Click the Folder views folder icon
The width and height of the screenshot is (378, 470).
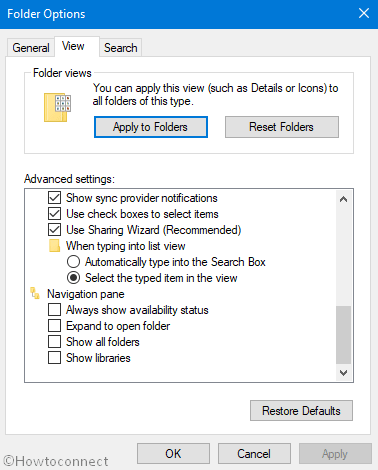click(x=57, y=107)
